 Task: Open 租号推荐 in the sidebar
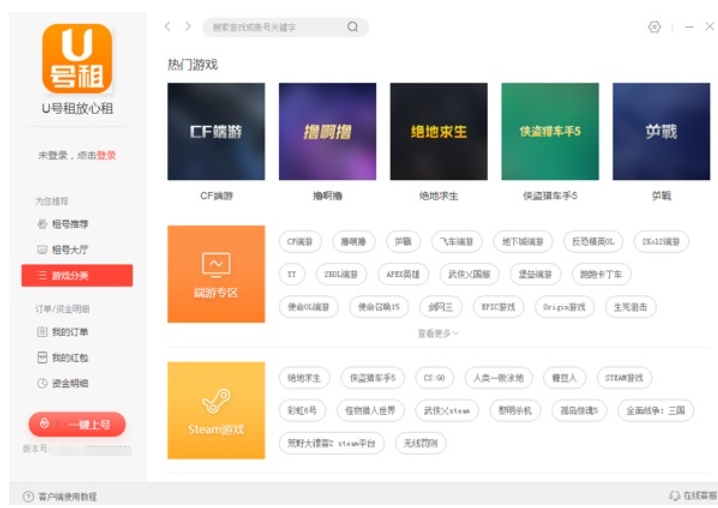click(x=63, y=224)
